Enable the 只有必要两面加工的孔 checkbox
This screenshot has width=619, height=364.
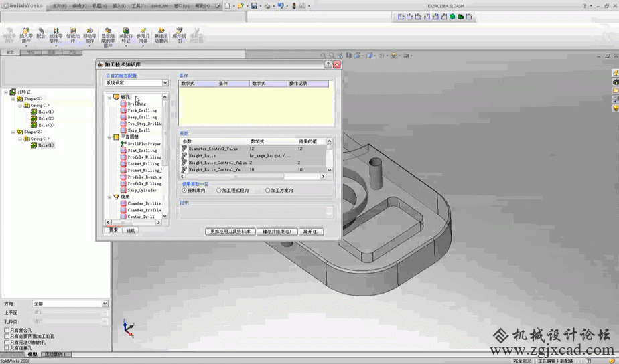(x=7, y=336)
